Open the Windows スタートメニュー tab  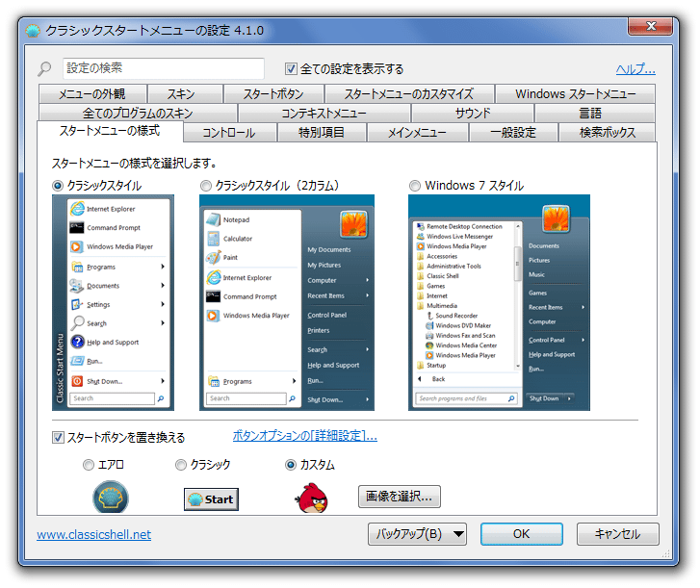[x=575, y=93]
